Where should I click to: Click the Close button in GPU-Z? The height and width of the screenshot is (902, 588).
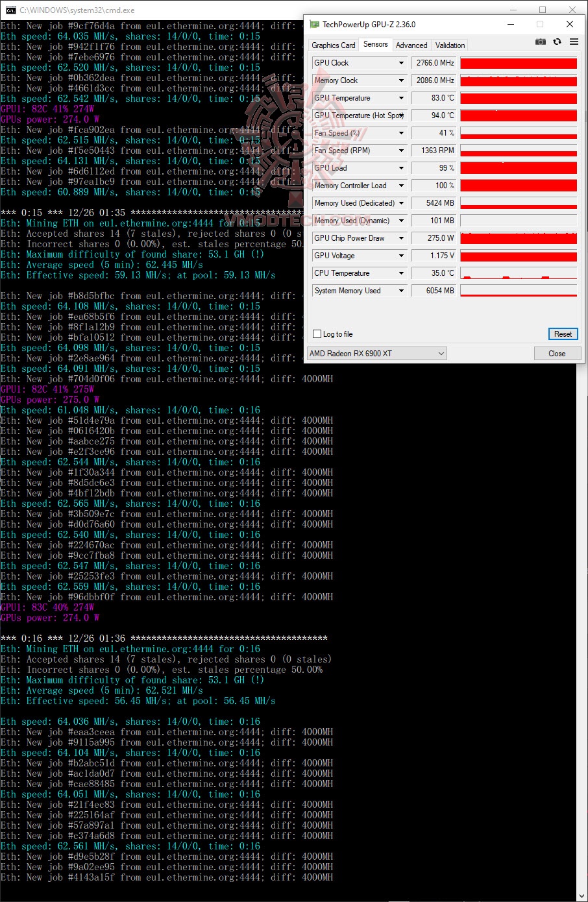557,354
